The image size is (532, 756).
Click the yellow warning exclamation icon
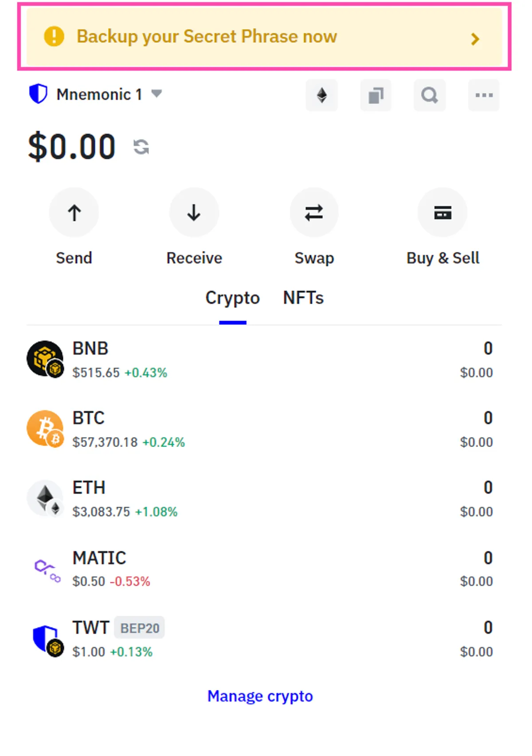coord(54,36)
